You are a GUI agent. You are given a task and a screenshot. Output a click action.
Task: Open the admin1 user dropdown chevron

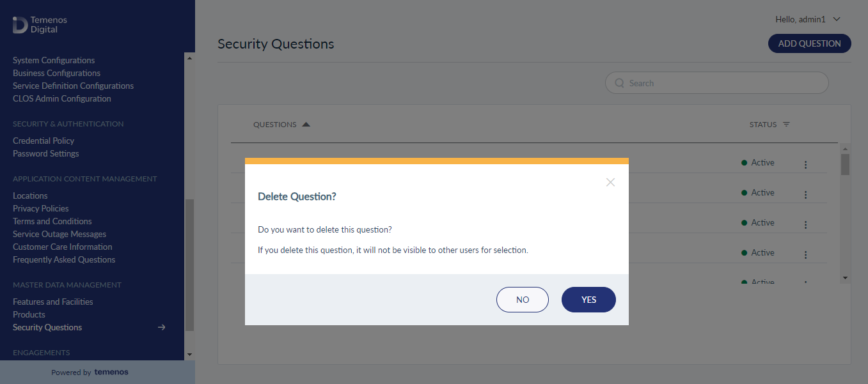click(x=837, y=20)
